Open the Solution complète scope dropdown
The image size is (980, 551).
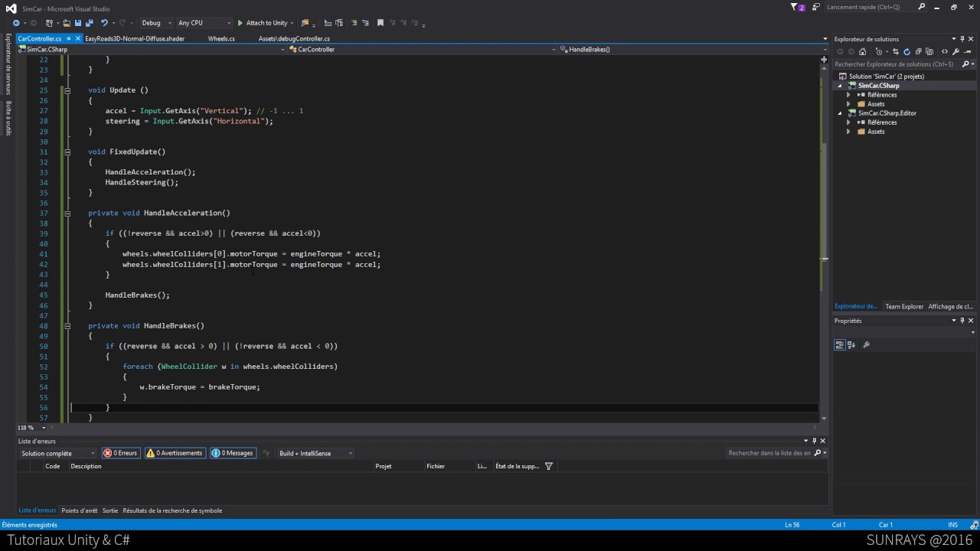coord(58,453)
